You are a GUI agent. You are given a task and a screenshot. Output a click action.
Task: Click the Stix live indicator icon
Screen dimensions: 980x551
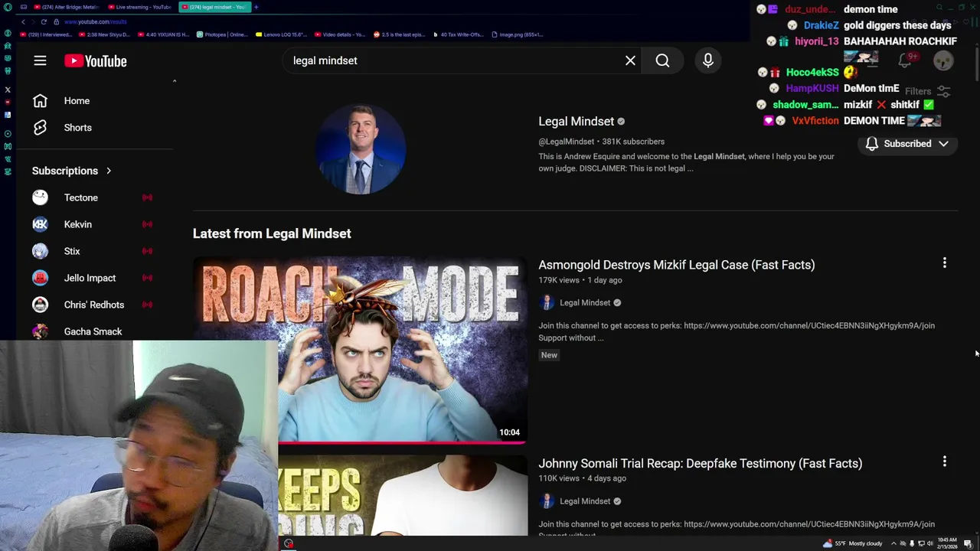(x=147, y=251)
